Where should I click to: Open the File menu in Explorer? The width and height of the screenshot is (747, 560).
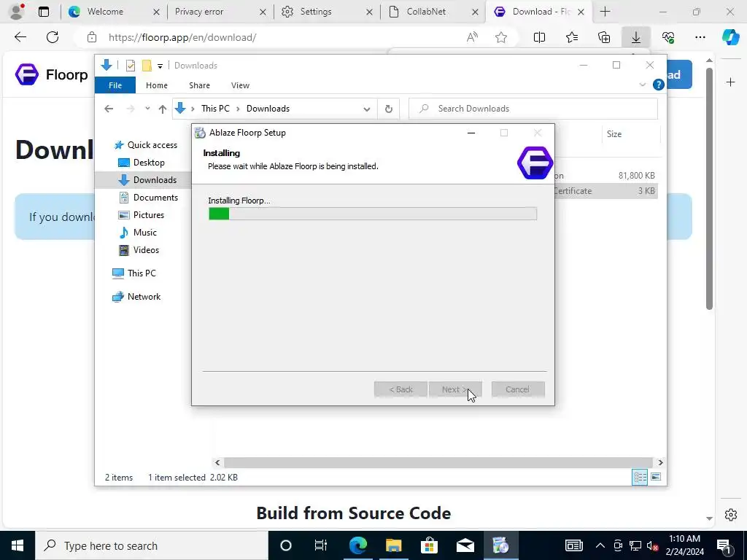click(x=115, y=85)
